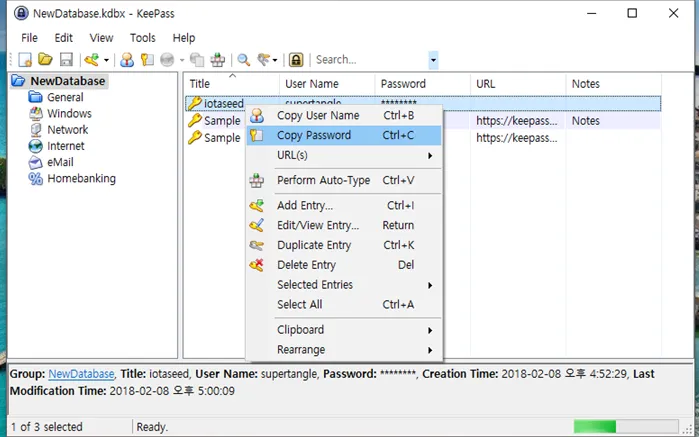
Task: Click the Homebanking percent icon
Action: (x=36, y=178)
